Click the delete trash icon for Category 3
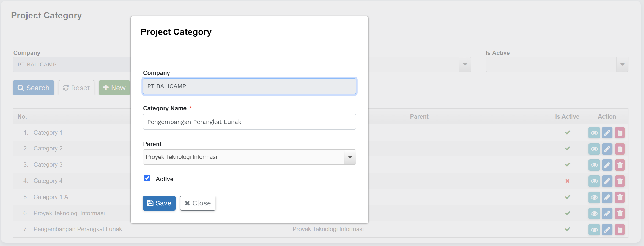 [620, 165]
